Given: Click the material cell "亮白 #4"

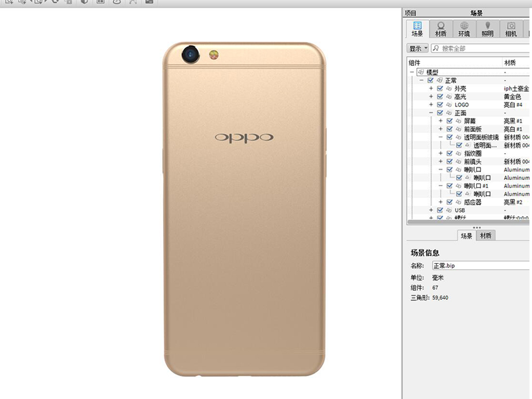Looking at the screenshot, I should point(513,104).
